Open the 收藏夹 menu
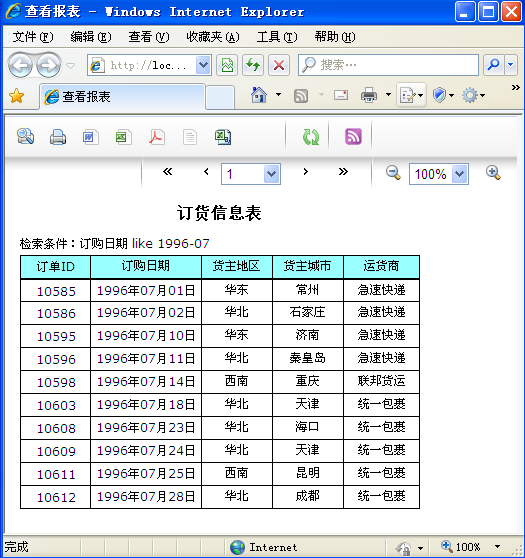Screen dimensions: 525x558 (x=212, y=37)
